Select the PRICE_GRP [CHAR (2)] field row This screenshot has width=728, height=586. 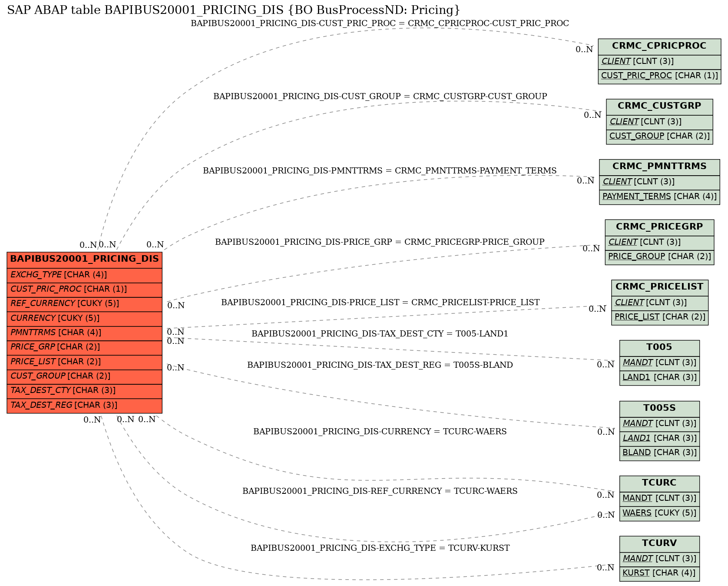84,347
